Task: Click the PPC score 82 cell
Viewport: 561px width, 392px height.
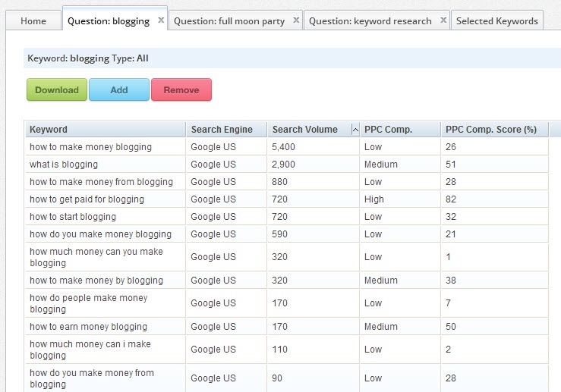Action: (x=495, y=199)
